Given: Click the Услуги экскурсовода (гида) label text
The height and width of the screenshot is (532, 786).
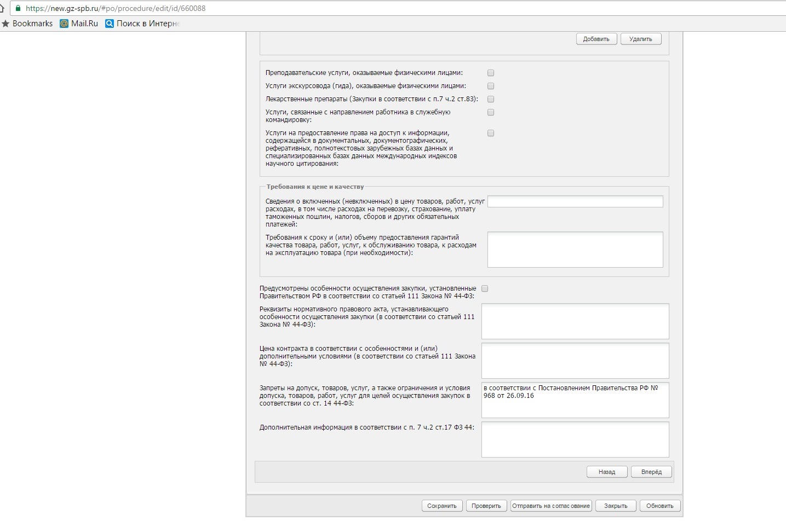Looking at the screenshot, I should pyautogui.click(x=366, y=86).
